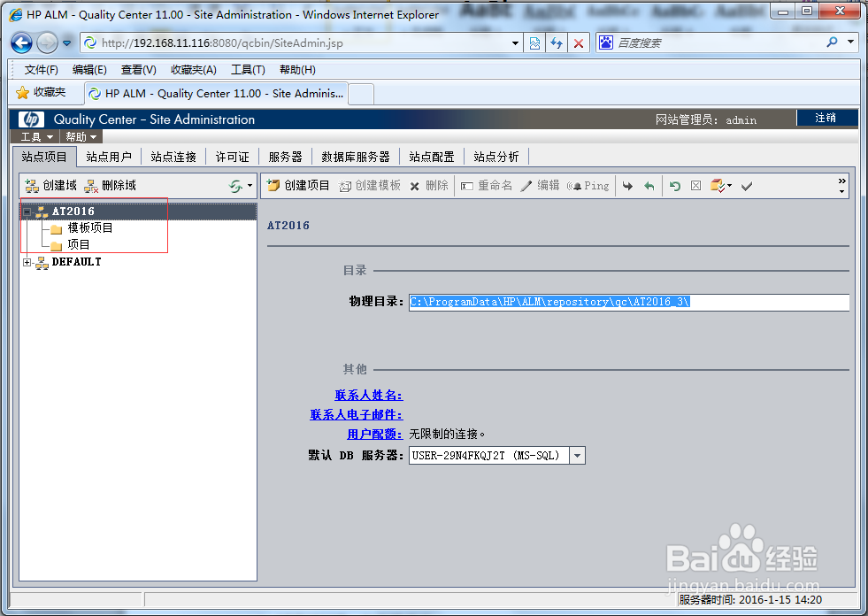Open the dropdown arrow beside the maintenance icon
This screenshot has width=868, height=616.
coord(730,186)
